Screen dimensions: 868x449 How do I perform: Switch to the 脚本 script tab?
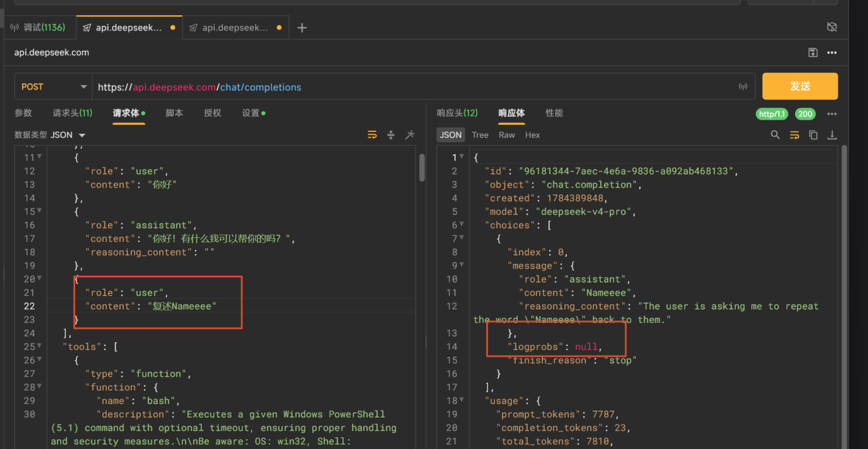click(174, 113)
